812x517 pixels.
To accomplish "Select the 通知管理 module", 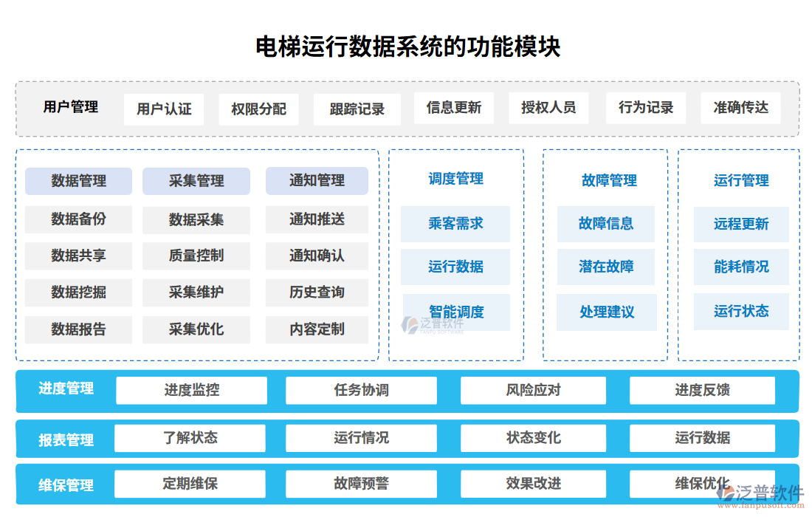I will pos(316,181).
